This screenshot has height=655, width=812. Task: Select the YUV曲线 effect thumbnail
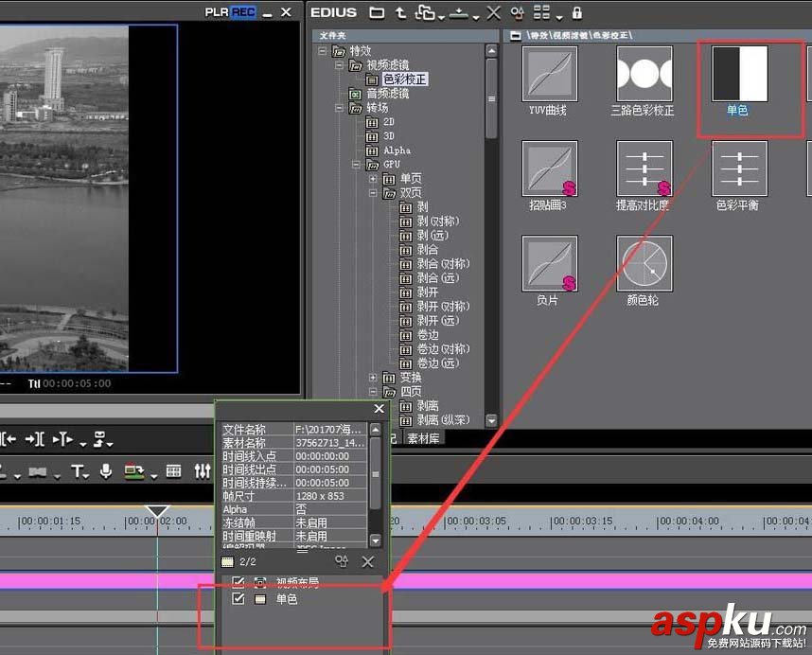(x=549, y=74)
